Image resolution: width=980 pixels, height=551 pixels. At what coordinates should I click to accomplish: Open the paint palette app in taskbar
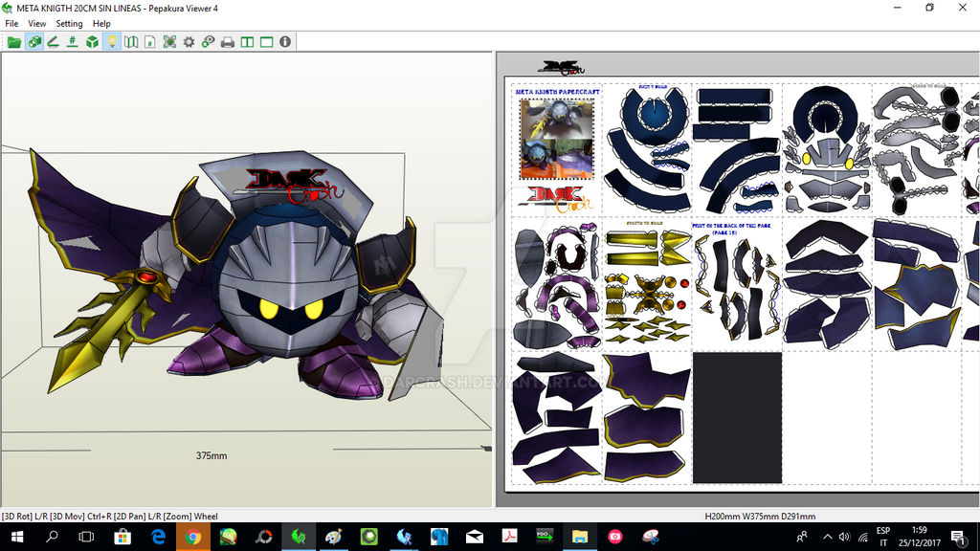pos(334,537)
